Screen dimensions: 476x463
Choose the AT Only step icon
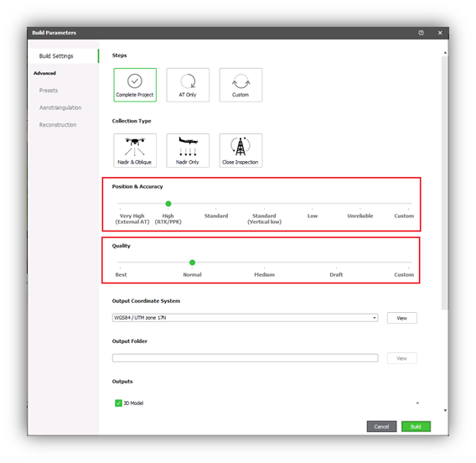click(x=188, y=85)
